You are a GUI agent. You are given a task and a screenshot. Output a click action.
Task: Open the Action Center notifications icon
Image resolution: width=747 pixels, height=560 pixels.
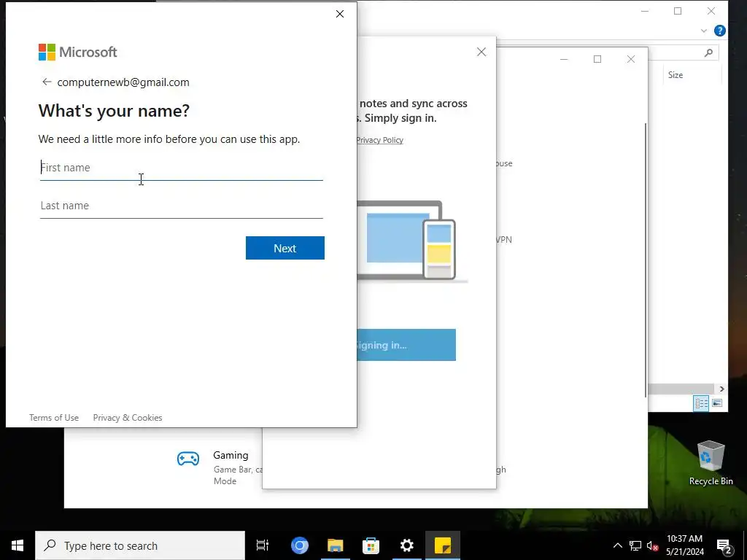[724, 546]
